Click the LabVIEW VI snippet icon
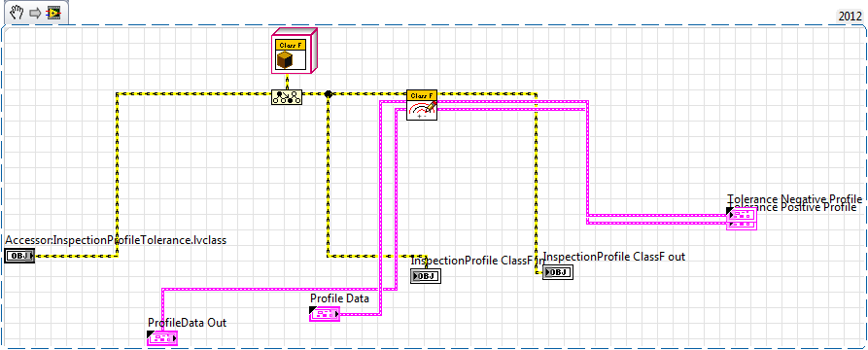This screenshot has width=868, height=350. pos(53,13)
